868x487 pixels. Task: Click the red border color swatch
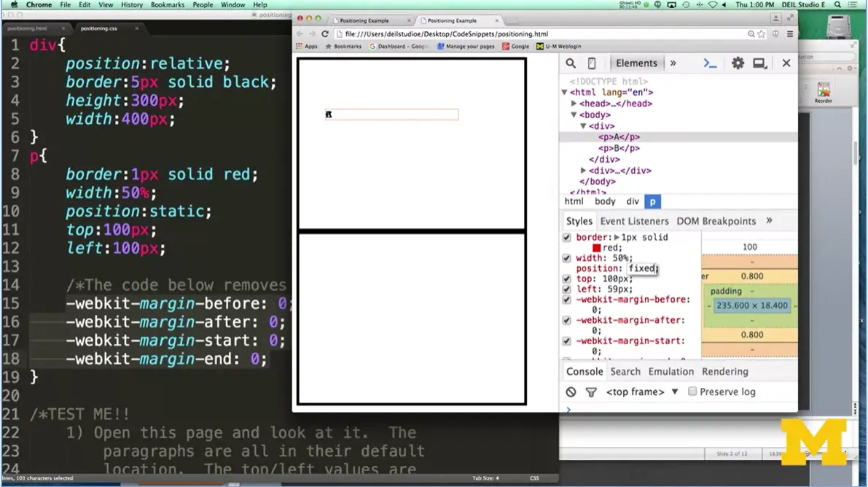[597, 248]
